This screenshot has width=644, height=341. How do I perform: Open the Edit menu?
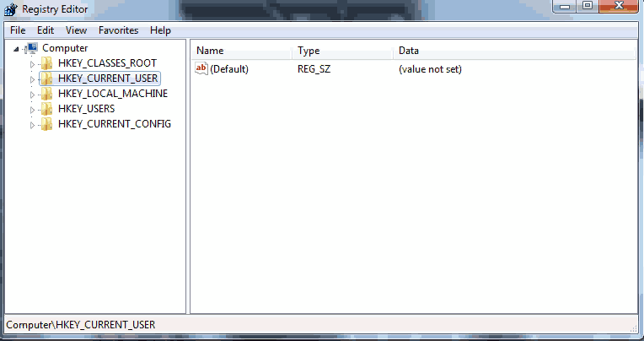pos(46,30)
